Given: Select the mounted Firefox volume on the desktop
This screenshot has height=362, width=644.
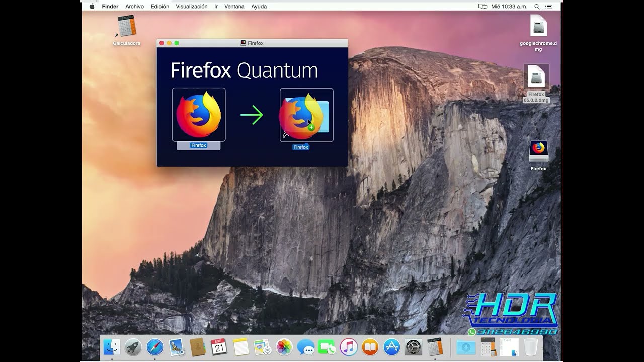Looking at the screenshot, I should coord(538,151).
